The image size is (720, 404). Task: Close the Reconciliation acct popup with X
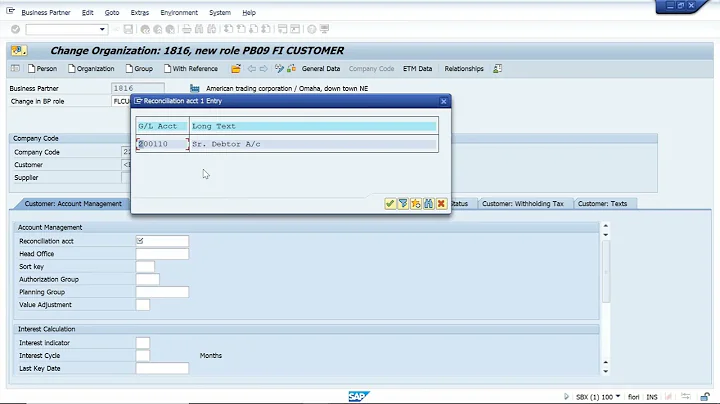pos(444,101)
